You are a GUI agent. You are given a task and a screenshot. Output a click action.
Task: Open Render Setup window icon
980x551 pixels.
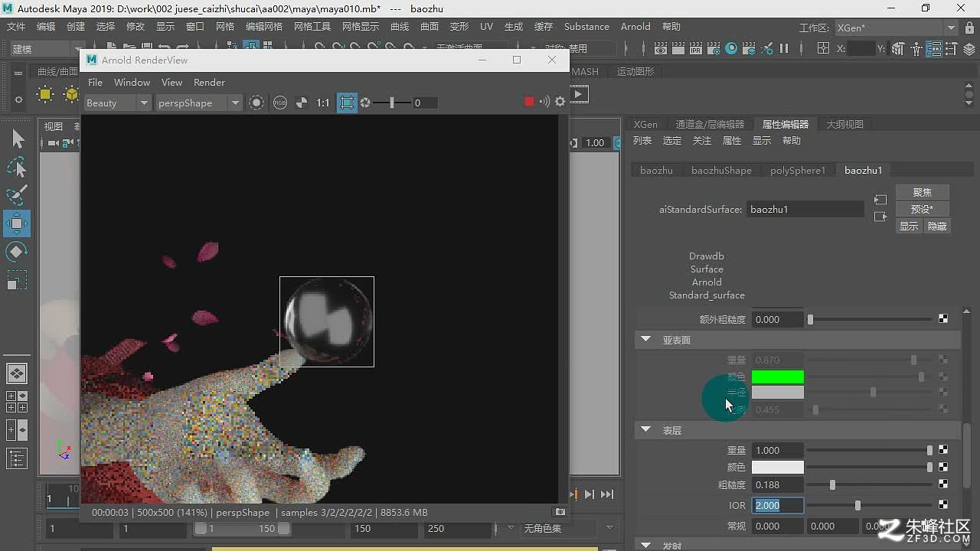[x=749, y=48]
